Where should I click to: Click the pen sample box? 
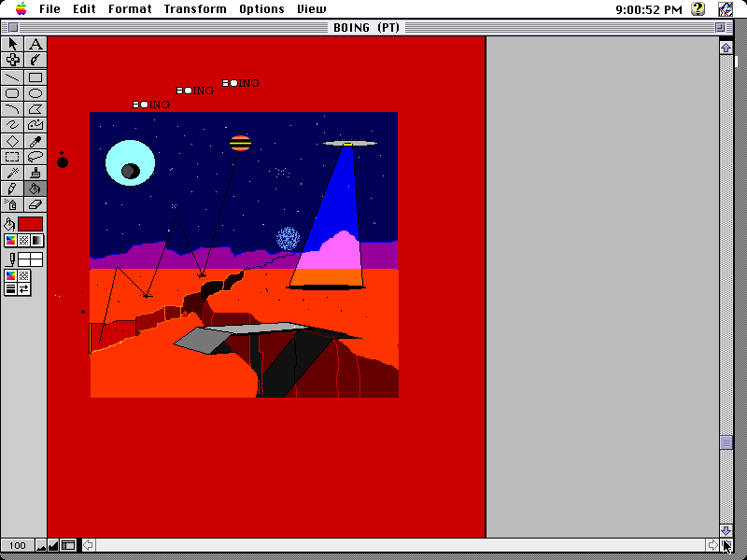(31, 260)
